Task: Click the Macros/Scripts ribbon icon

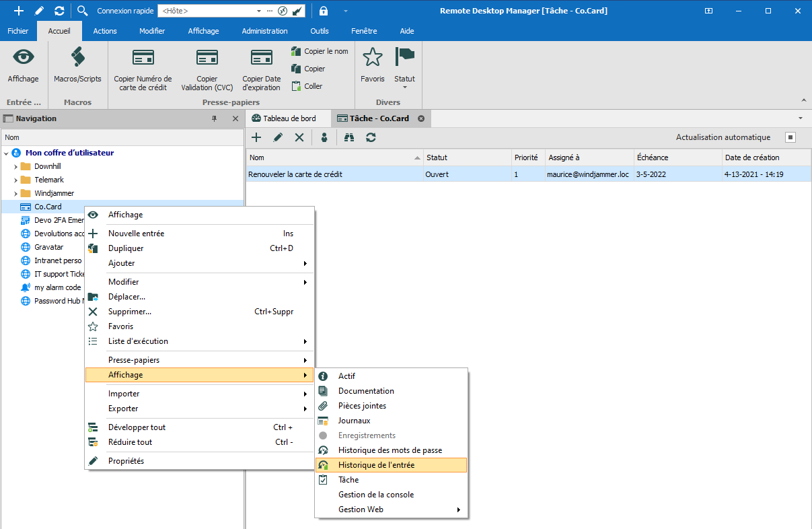Action: (x=77, y=59)
